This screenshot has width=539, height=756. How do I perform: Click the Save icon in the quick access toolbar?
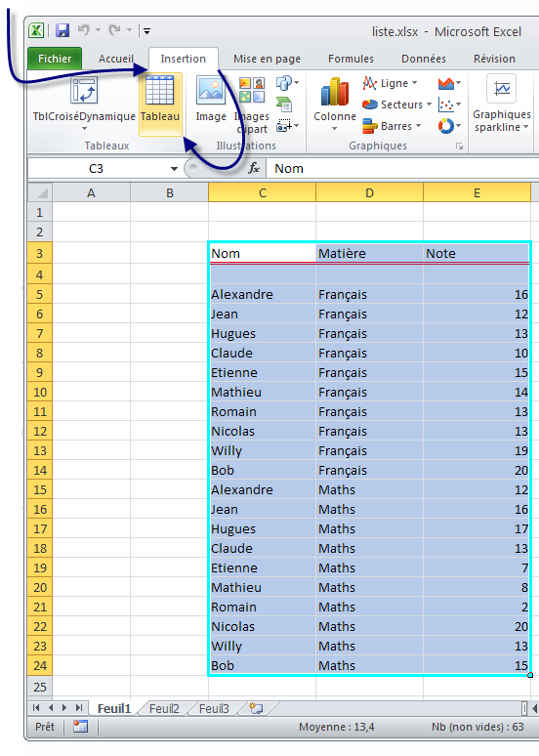click(x=62, y=30)
